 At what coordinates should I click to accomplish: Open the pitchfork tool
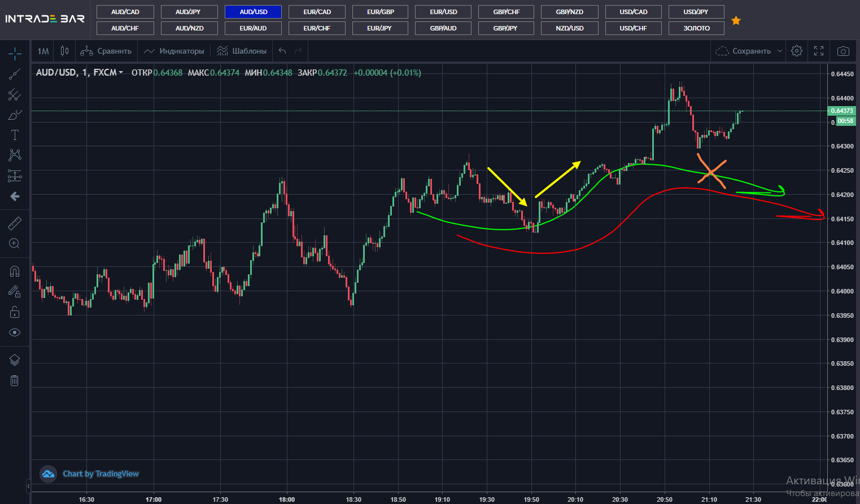[x=15, y=94]
